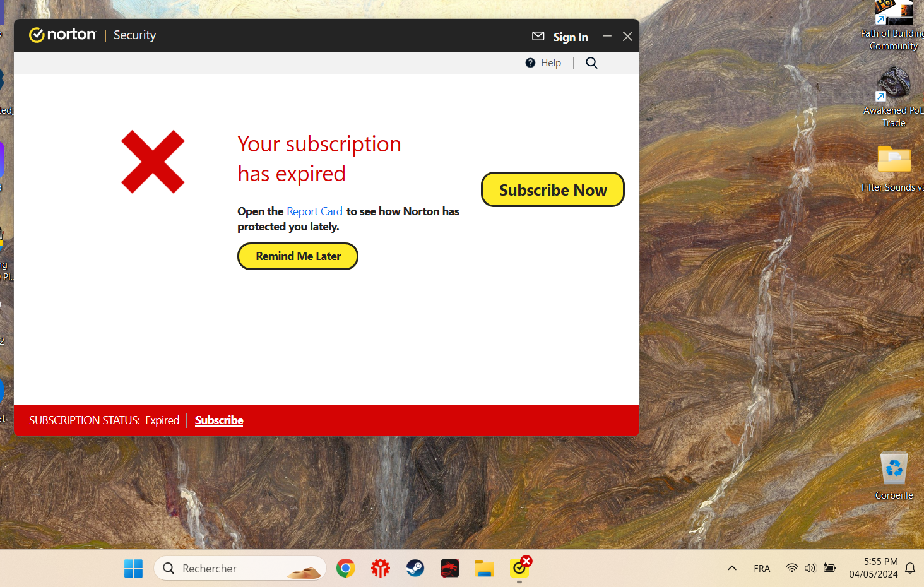This screenshot has width=924, height=587.
Task: Open Steam from the taskbar
Action: 415,568
